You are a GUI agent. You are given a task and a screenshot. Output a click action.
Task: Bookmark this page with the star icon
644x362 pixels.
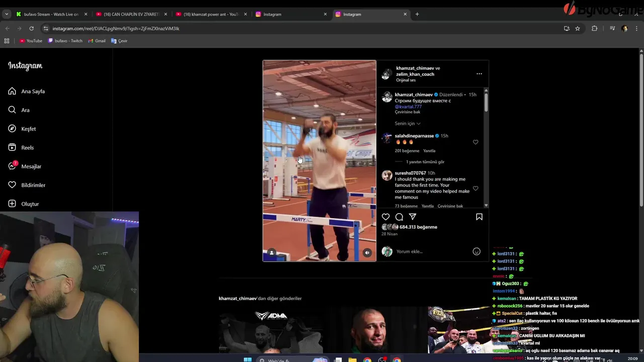[x=578, y=29]
